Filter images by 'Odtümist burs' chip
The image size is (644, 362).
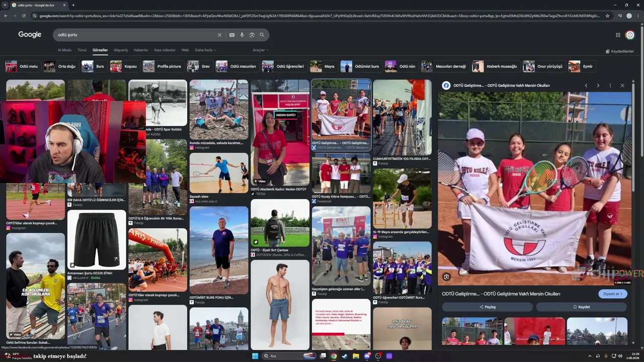361,66
